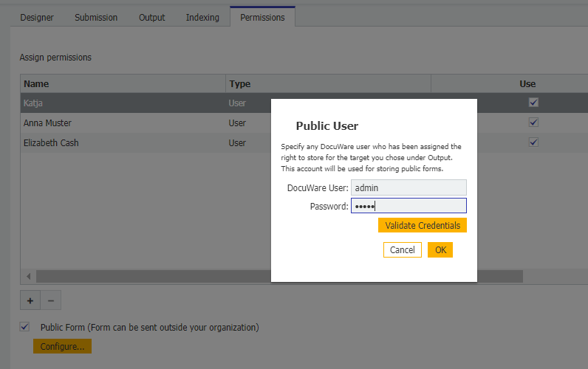Go to the Output tab
Screen dimensions: 588x369
click(151, 17)
